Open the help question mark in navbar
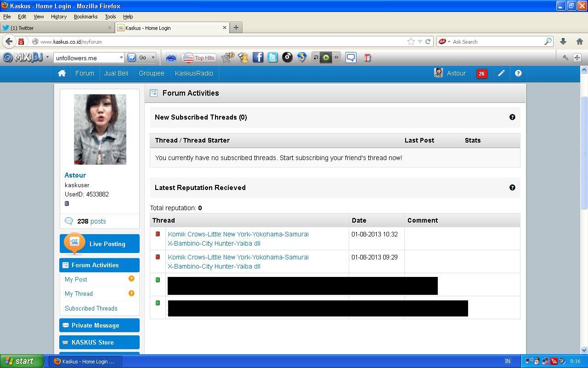This screenshot has height=368, width=588. [x=518, y=73]
